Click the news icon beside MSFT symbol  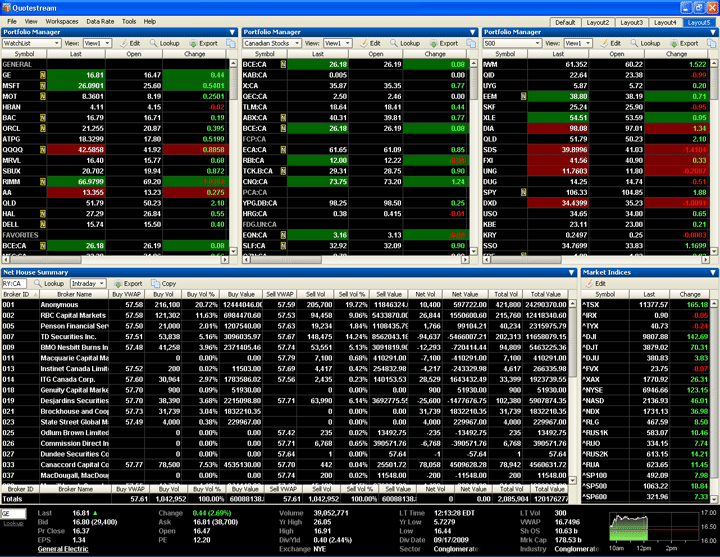tap(43, 85)
